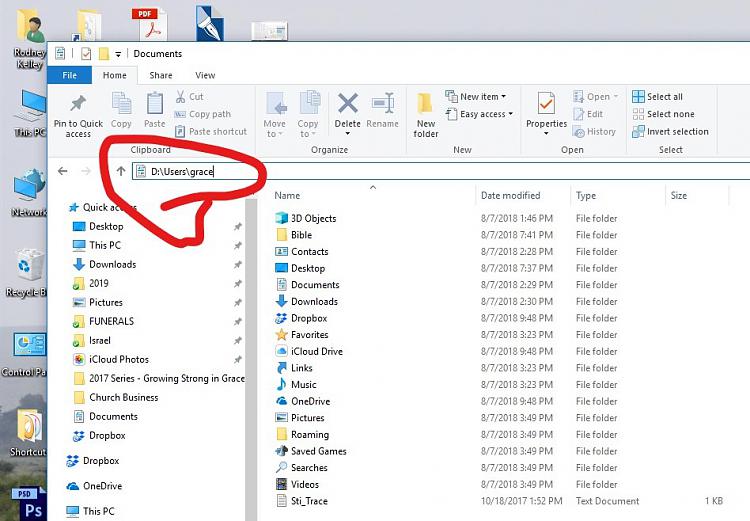Click Invert selection in ribbon

pos(670,131)
